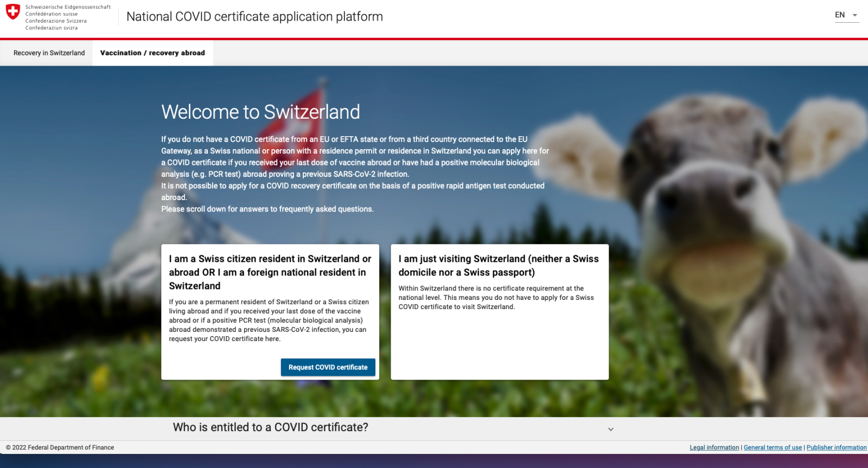Screen dimensions: 868x468
Task: Follow the Publisher information link
Action: click(836, 447)
